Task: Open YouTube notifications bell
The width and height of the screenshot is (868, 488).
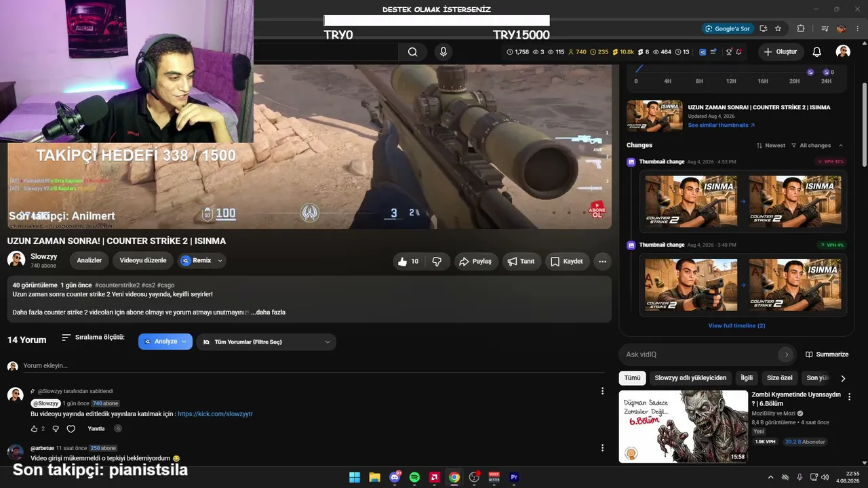Action: pos(817,52)
